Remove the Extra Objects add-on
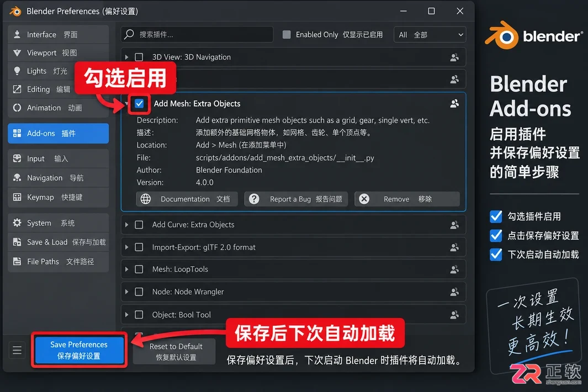 click(407, 199)
